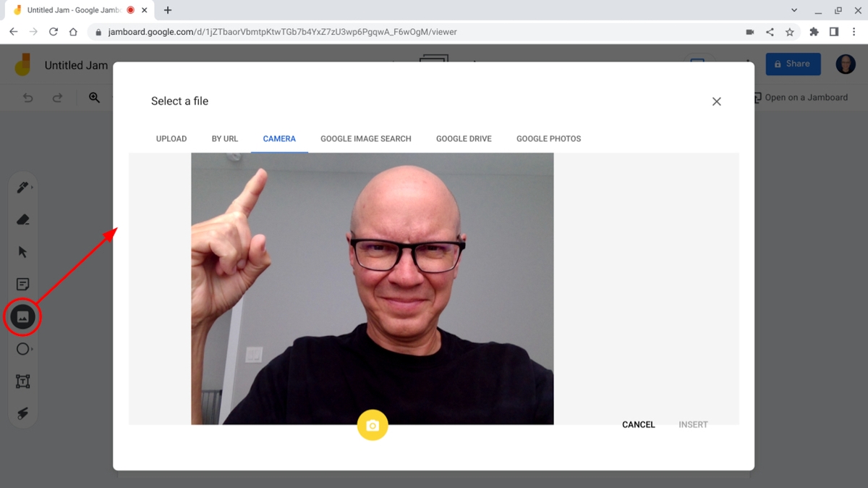868x488 pixels.
Task: Select the Shape tool
Action: [22, 348]
